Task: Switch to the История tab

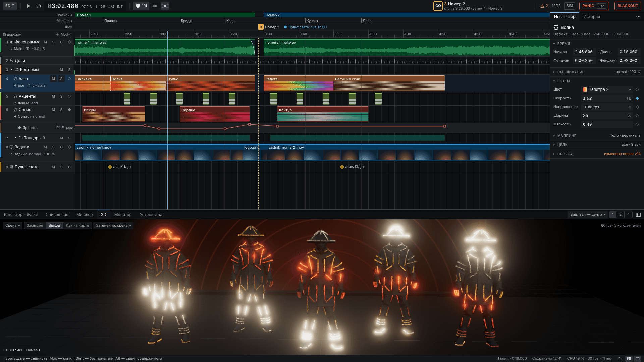Action: tap(591, 17)
